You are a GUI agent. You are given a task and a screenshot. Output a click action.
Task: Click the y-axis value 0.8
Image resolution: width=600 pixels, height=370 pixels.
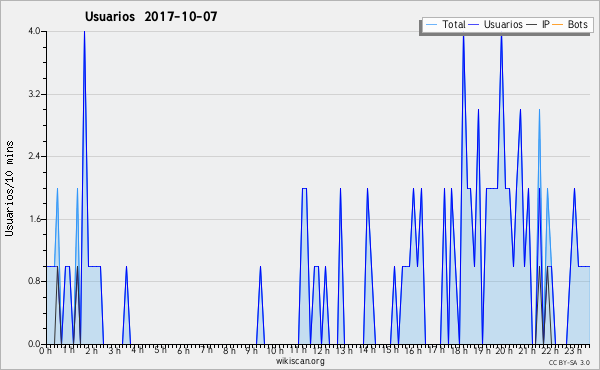[x=34, y=281]
